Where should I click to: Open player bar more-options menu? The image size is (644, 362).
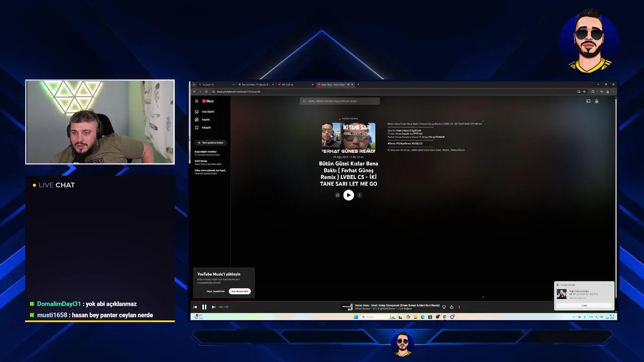(459, 307)
